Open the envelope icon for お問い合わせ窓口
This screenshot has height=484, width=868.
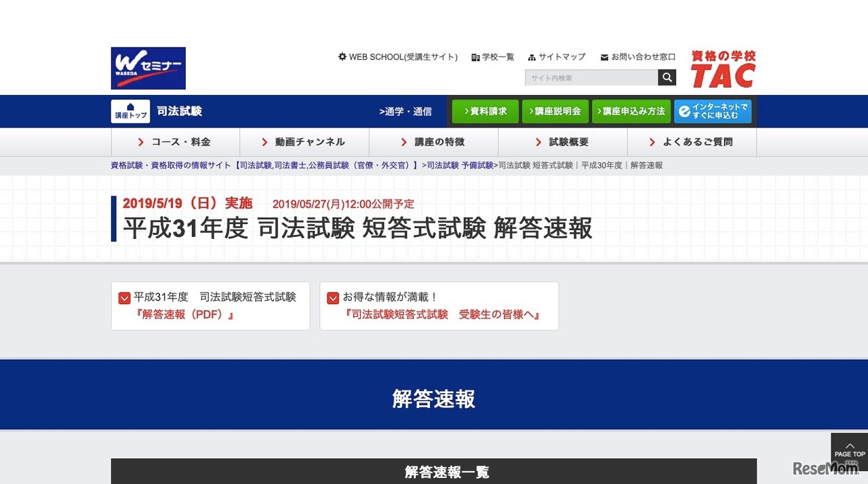coord(603,57)
